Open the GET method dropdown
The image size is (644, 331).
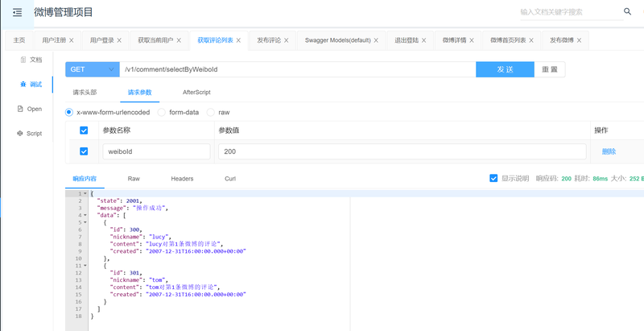pos(93,69)
